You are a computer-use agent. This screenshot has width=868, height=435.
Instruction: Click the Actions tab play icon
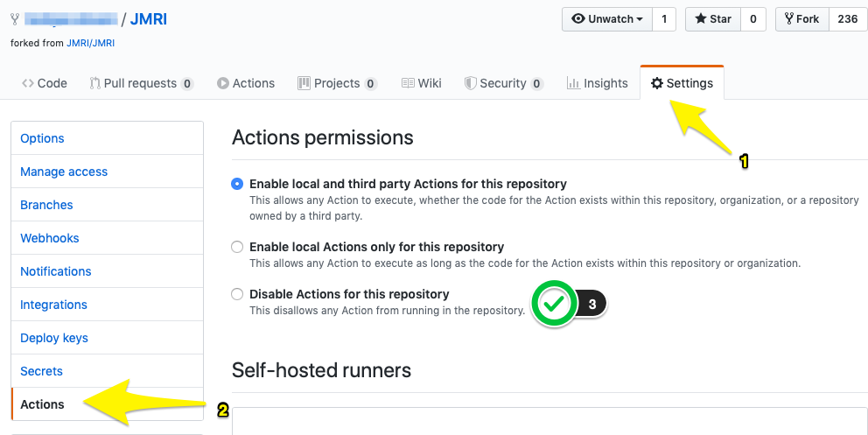[223, 83]
